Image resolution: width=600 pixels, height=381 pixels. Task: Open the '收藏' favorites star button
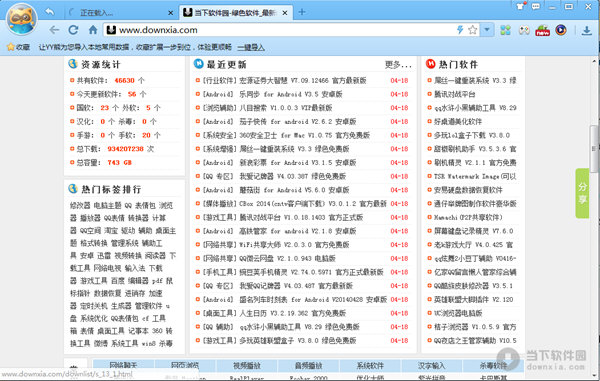click(18, 47)
